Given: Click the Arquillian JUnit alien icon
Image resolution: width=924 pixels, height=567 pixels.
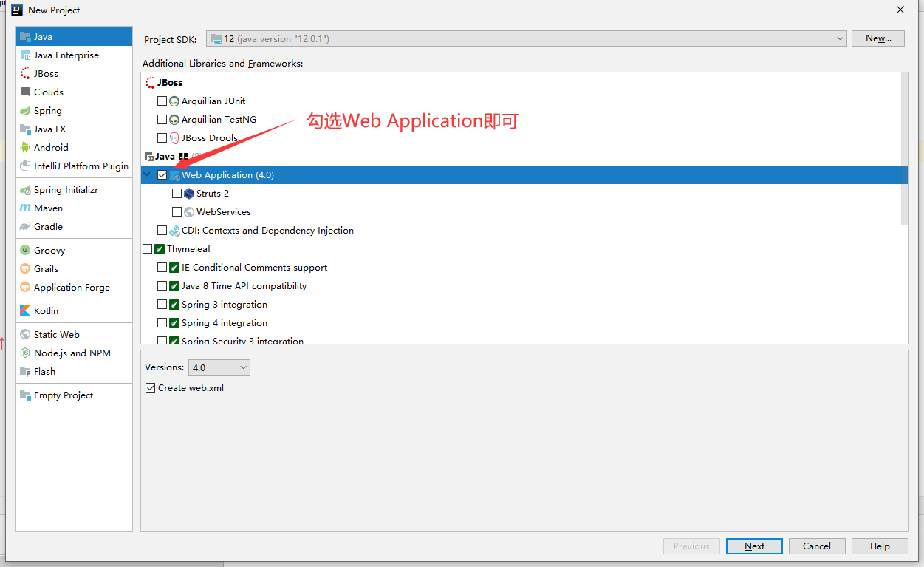Looking at the screenshot, I should pyautogui.click(x=174, y=101).
